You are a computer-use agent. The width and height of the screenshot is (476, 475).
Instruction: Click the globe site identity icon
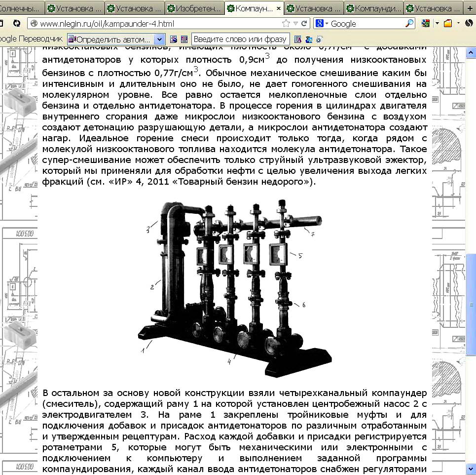click(34, 23)
